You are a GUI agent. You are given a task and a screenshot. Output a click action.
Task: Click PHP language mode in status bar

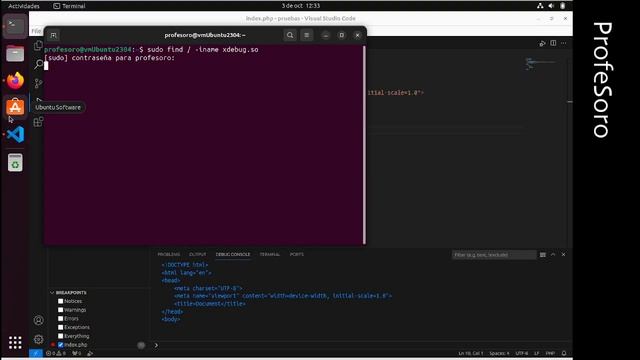[x=550, y=353]
